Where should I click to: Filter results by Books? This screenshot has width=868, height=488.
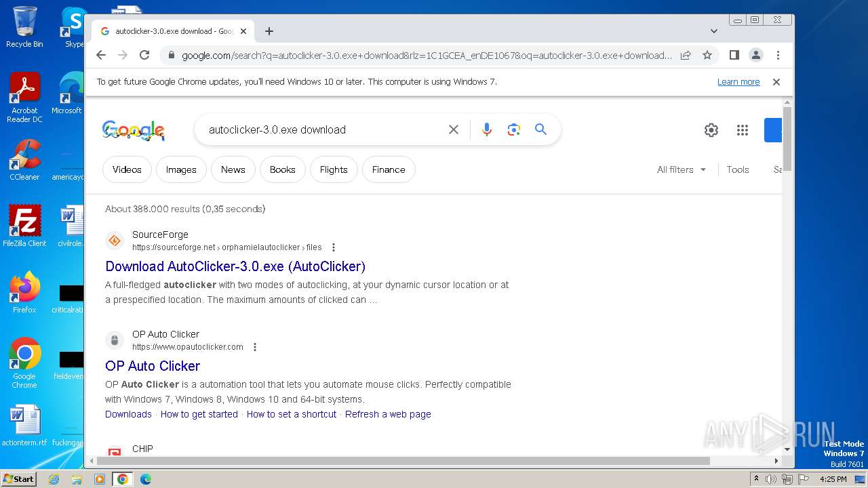pos(283,169)
